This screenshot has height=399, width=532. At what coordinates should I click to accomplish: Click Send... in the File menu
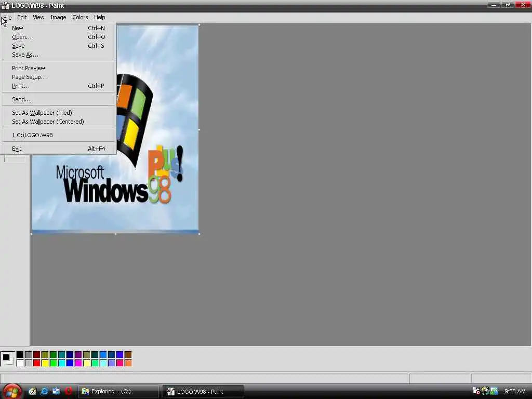click(58, 99)
